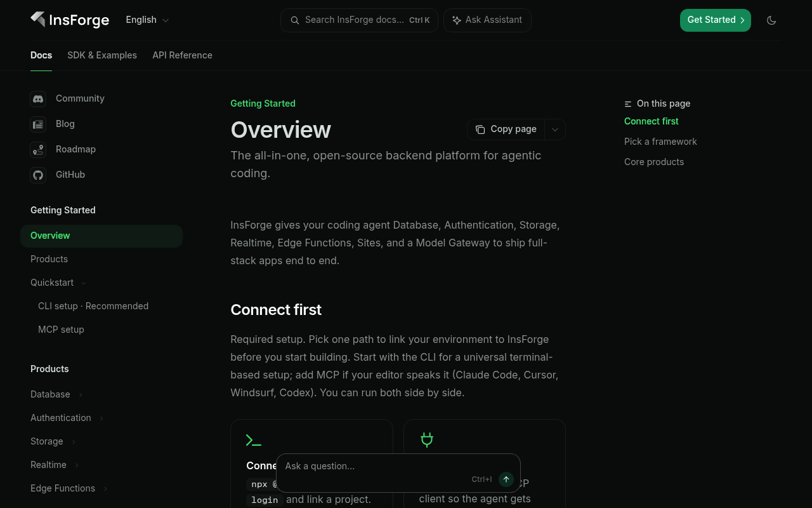The height and width of the screenshot is (508, 812).
Task: Open Authentication in sidebar
Action: point(61,418)
